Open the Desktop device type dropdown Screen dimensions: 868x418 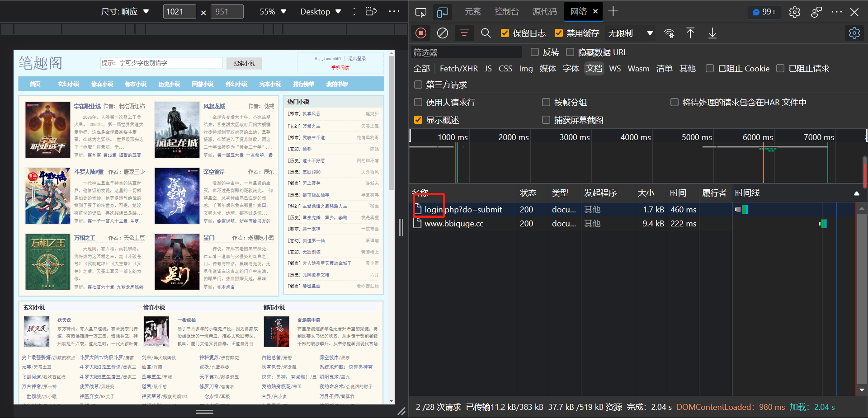click(321, 11)
